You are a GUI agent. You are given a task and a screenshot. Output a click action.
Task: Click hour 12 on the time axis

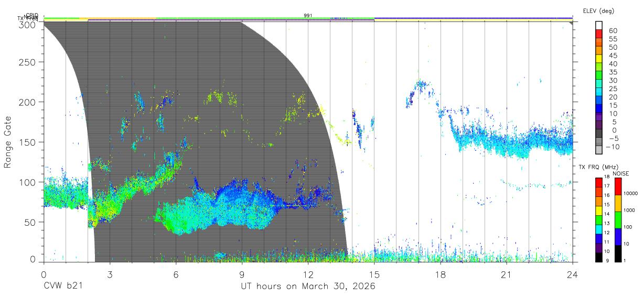tap(308, 274)
